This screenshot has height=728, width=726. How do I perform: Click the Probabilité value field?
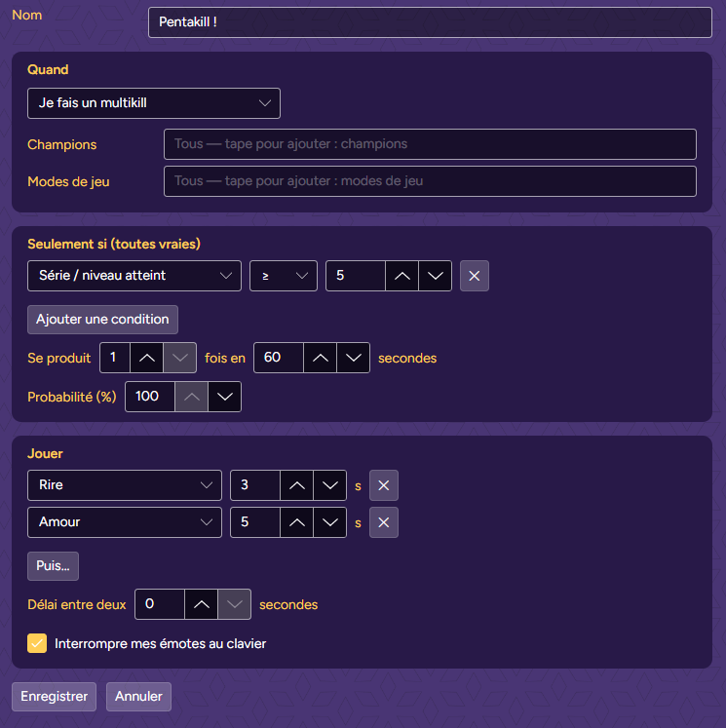150,397
